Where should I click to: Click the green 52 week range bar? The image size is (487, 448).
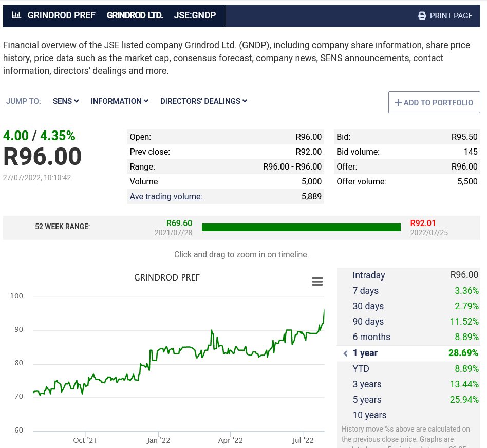point(301,228)
